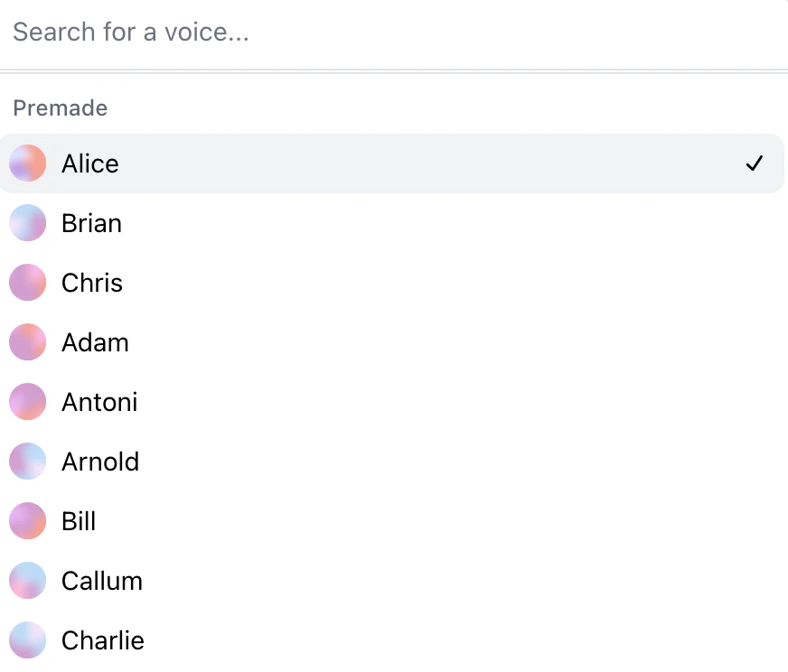
Task: Pick the Adam voice
Action: 392,342
